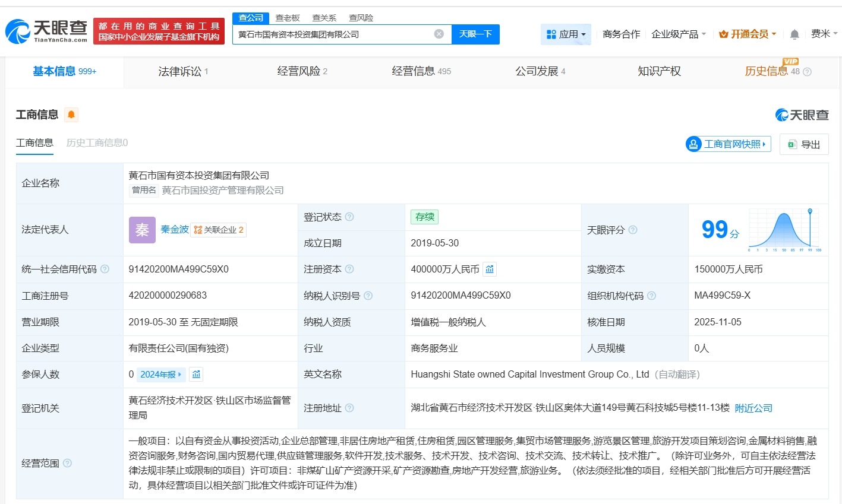The image size is (842, 504).
Task: Click the 天眼查 logo in header
Action: 47,31
